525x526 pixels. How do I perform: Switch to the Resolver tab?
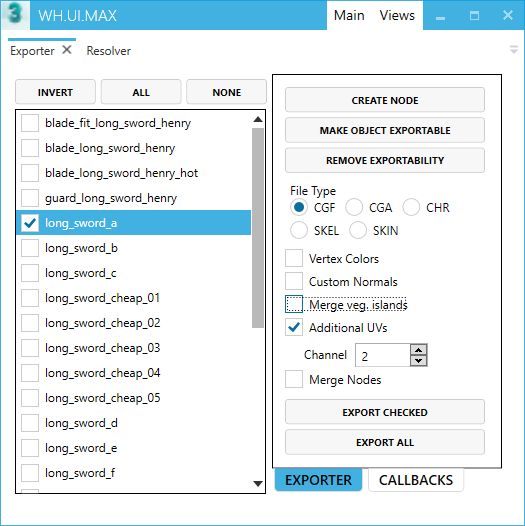pyautogui.click(x=109, y=51)
